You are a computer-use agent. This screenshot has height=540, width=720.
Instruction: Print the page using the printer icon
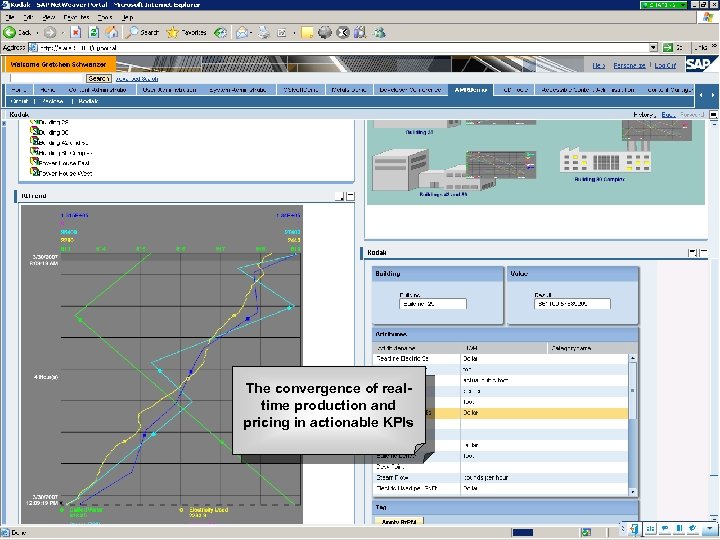coord(264,32)
